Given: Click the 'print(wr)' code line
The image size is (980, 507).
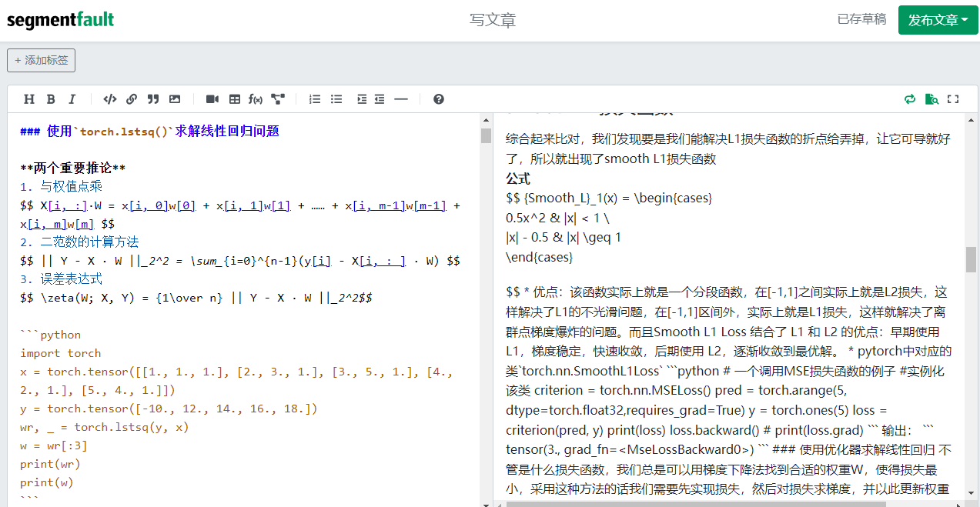Looking at the screenshot, I should point(50,464).
